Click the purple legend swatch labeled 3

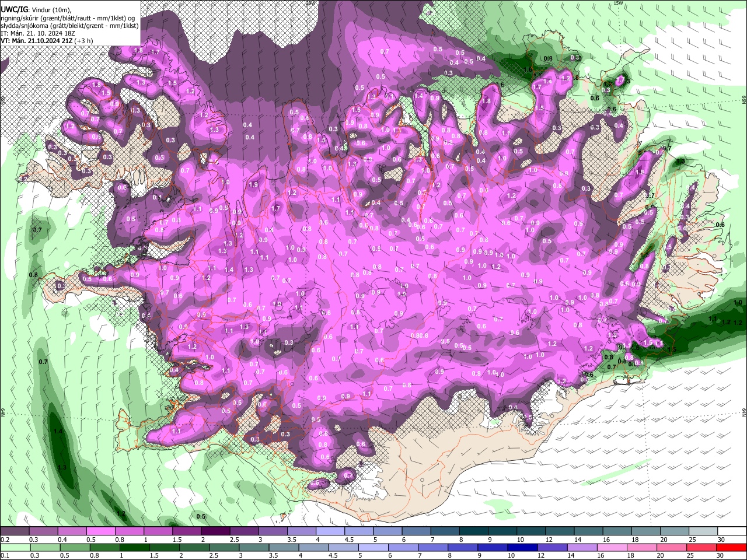273,531
